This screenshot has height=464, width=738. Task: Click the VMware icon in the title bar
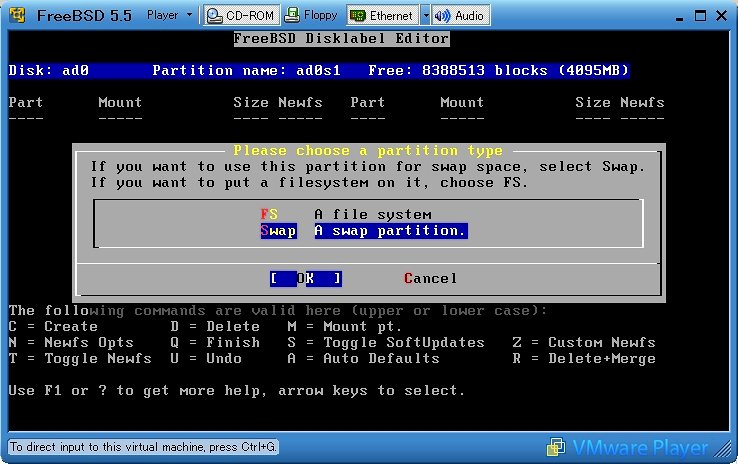pyautogui.click(x=17, y=15)
